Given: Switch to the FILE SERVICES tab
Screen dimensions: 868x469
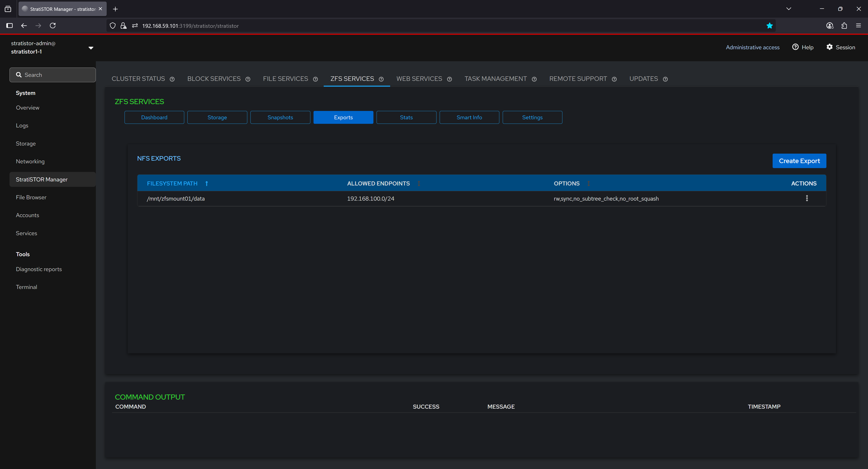Looking at the screenshot, I should [x=285, y=79].
